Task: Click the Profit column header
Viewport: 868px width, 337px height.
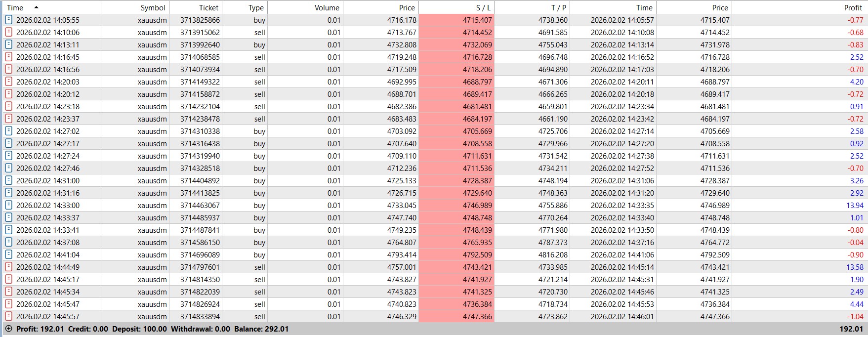Action: point(853,7)
